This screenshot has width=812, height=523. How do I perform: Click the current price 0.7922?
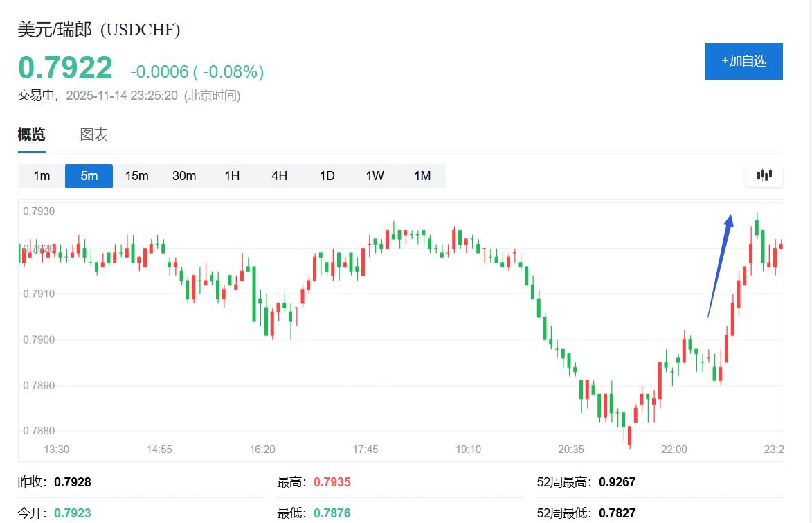coord(65,68)
